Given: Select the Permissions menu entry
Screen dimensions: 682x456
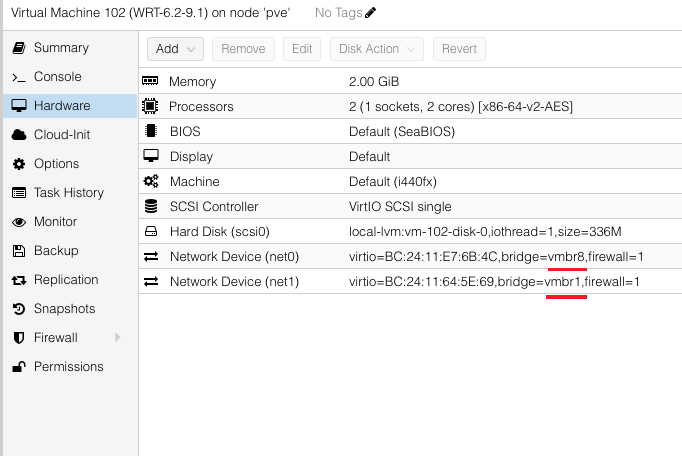Looking at the screenshot, I should coord(69,366).
